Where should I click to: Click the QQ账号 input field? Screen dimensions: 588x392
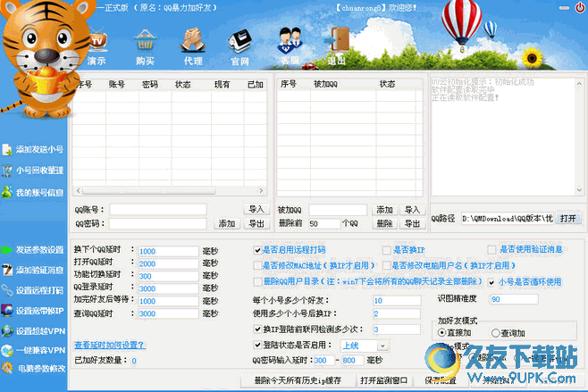158,210
